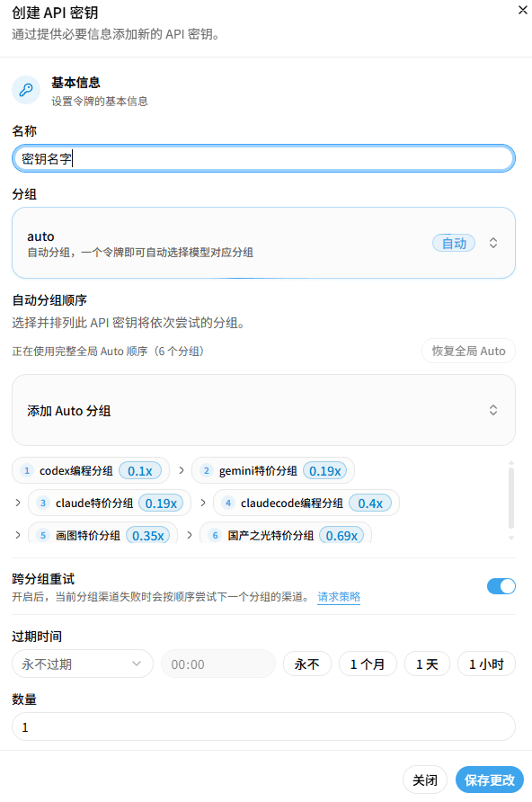532x802 pixels.
Task: Click the 自动 badge in the group selector
Action: (454, 243)
